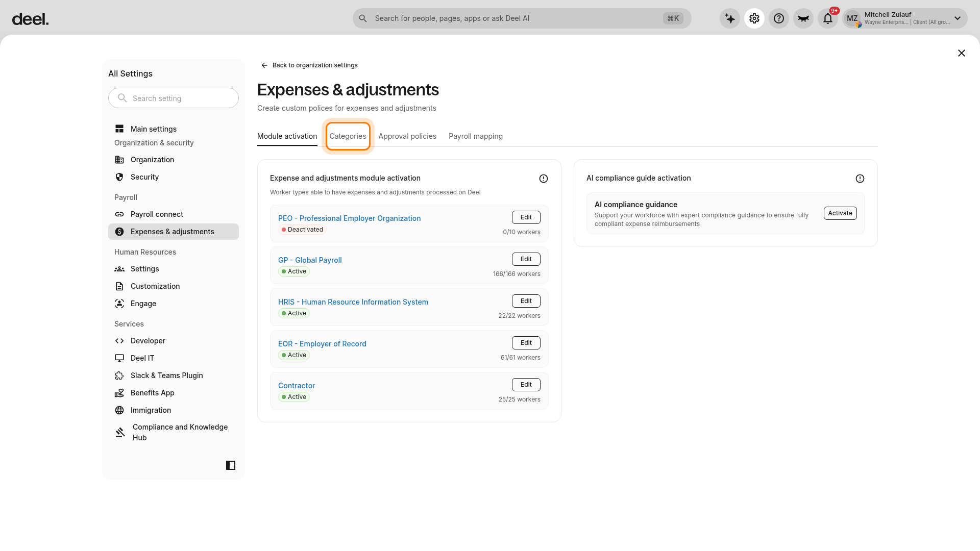Viewport: 980px width, 551px height.
Task: Open EOR - Employer of Record link
Action: point(322,344)
